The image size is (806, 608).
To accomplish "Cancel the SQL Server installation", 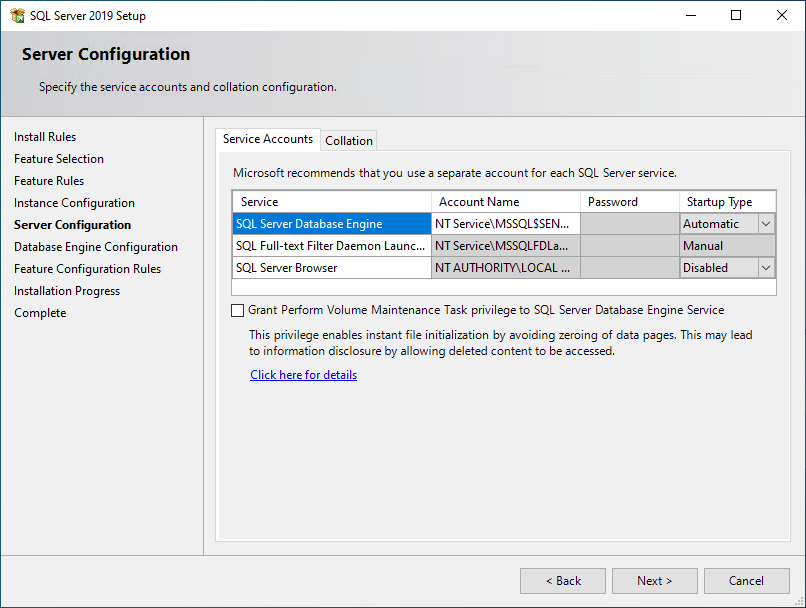I will 747,580.
